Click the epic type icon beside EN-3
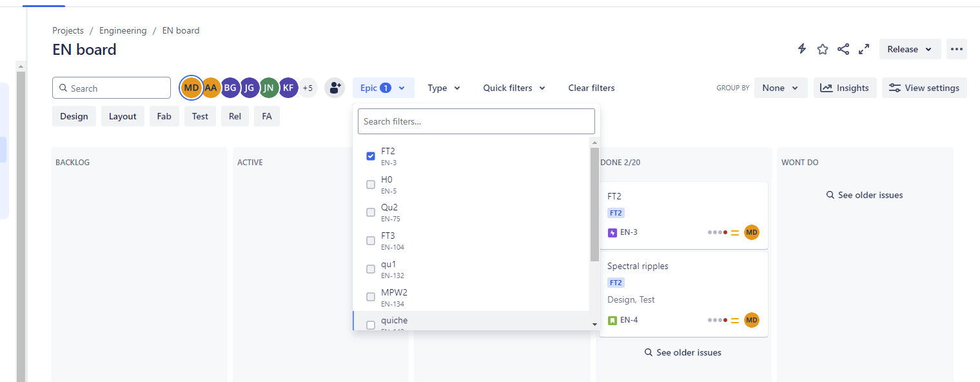980x382 pixels. pos(612,232)
